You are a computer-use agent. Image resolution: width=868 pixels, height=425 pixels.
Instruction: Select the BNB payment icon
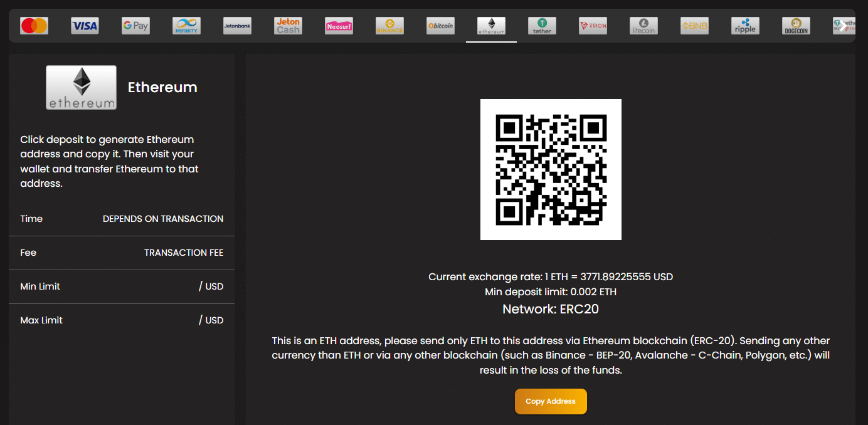click(694, 25)
